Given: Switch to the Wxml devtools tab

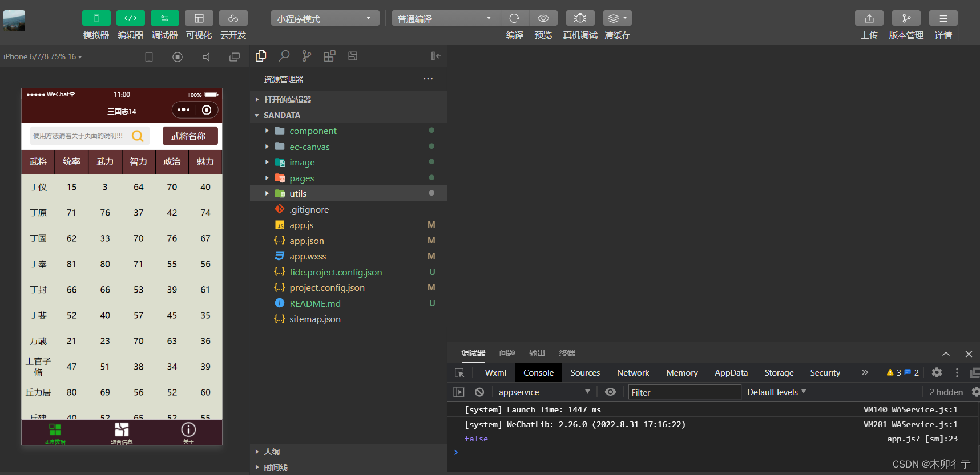Looking at the screenshot, I should [495, 372].
